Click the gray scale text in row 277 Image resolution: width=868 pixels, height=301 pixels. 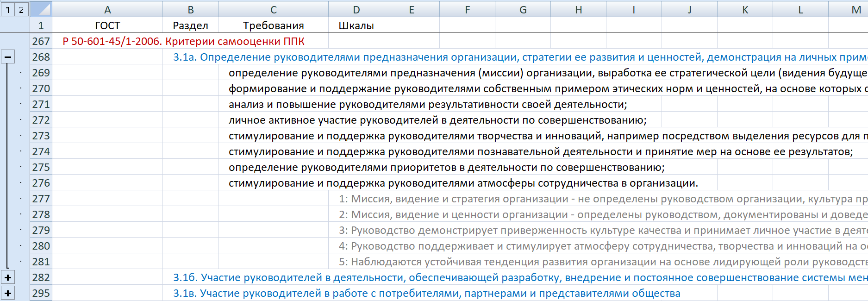pos(556,199)
